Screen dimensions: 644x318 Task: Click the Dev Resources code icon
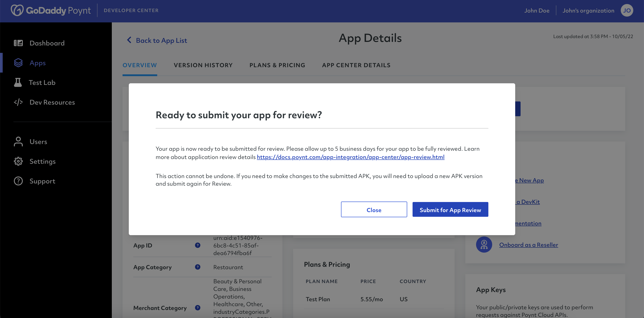click(19, 102)
